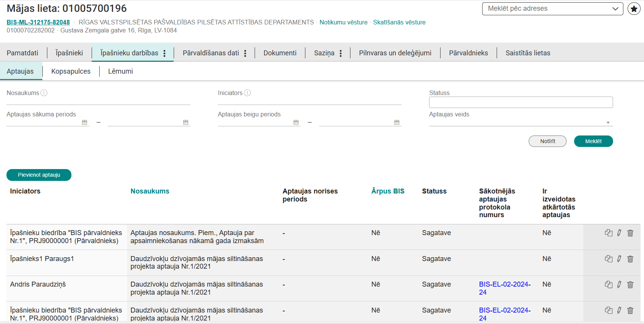
Task: Delete the 'Aptaujas nosaukums. Piem.' survey row
Action: tap(630, 233)
